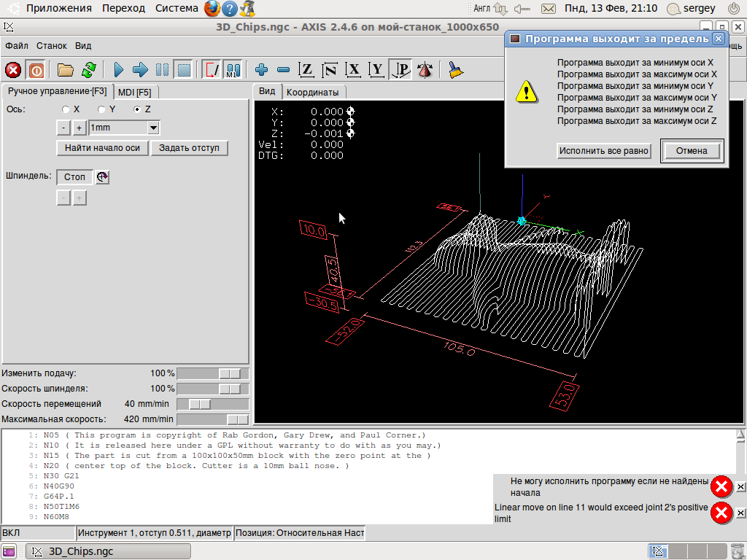Screen dimensions: 747x560
Task: Click the Найти начало оси button
Action: click(102, 148)
